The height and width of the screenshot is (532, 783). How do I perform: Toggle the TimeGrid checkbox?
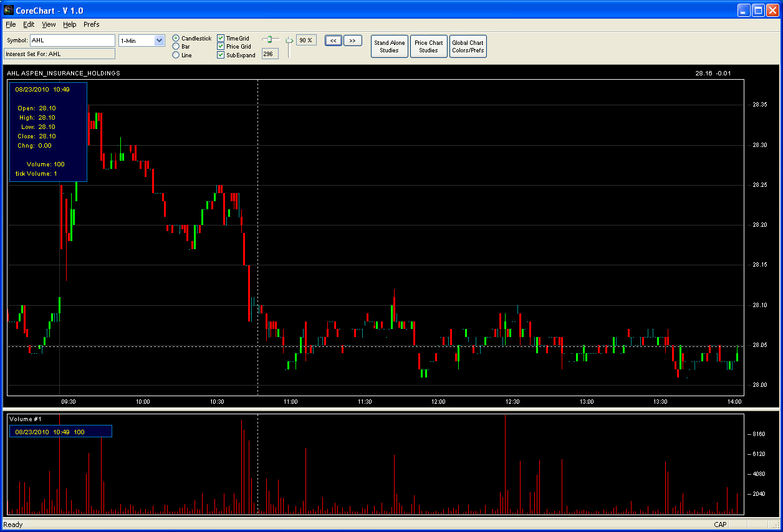221,39
